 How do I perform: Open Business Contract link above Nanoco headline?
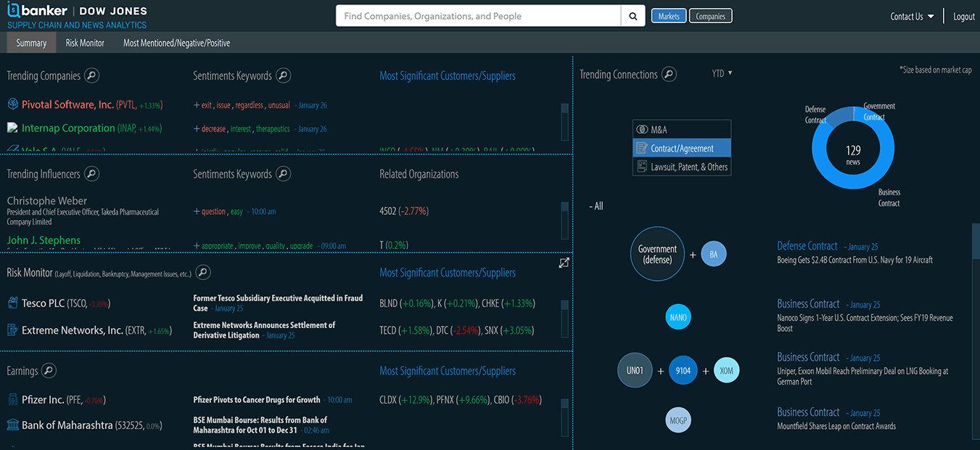click(x=808, y=304)
